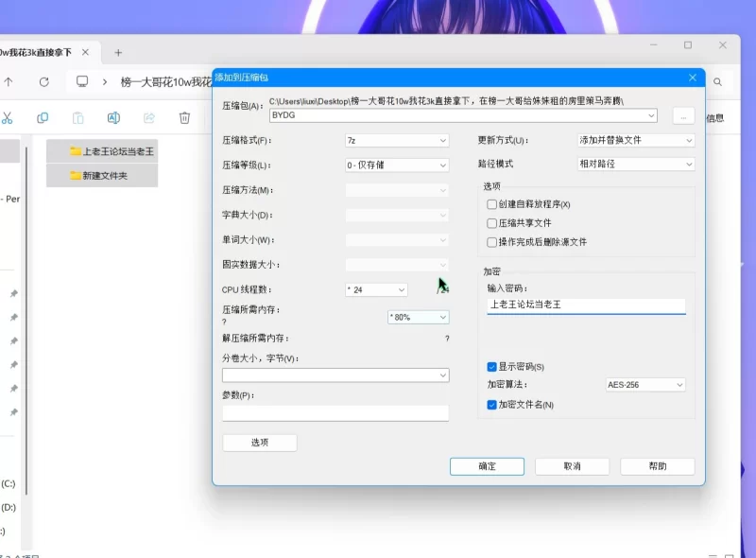The width and height of the screenshot is (756, 558).
Task: Minimize the Explorer window
Action: click(654, 44)
